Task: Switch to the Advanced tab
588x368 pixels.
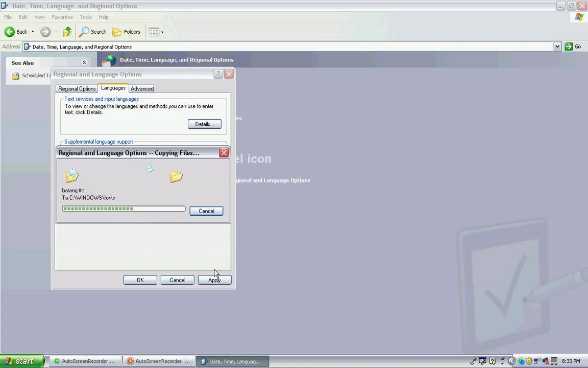Action: 142,88
